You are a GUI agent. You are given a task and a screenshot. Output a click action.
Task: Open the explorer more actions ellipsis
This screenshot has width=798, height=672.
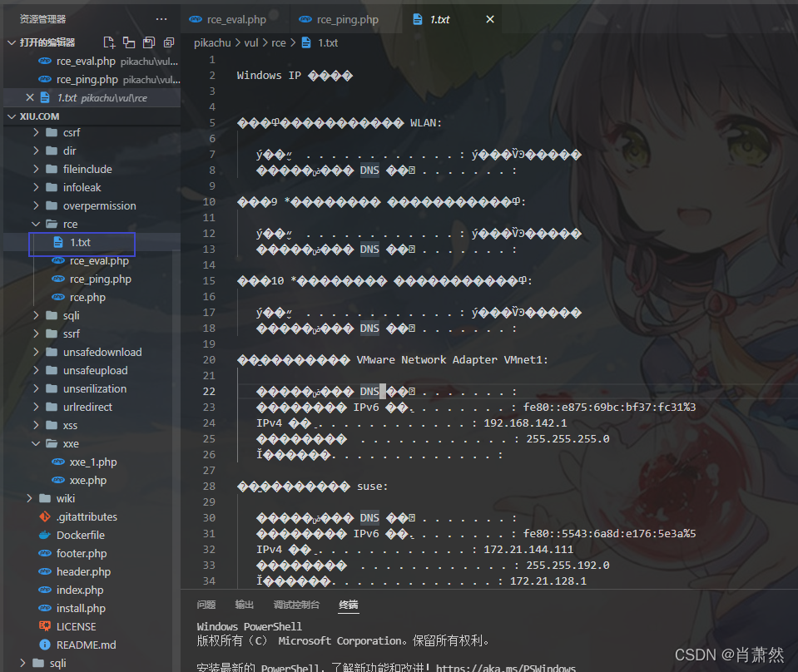coord(161,19)
